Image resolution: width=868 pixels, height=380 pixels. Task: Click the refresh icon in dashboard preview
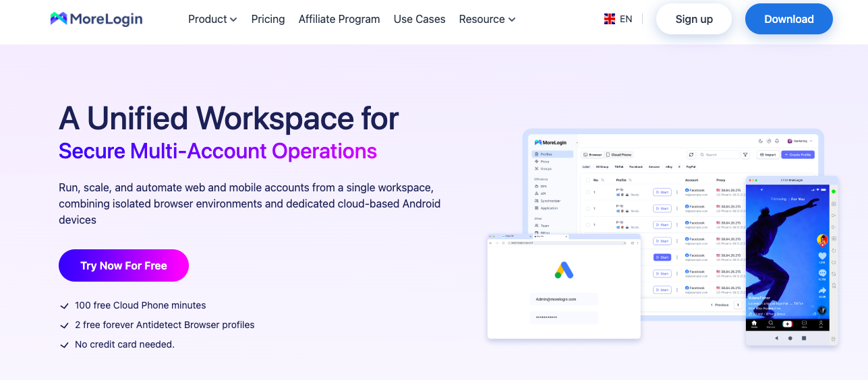point(691,155)
